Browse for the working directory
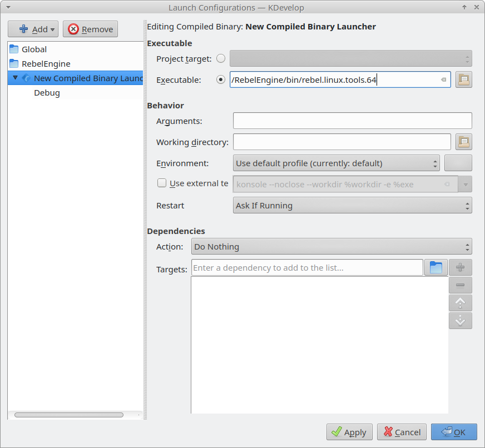This screenshot has height=448, width=485. 464,142
